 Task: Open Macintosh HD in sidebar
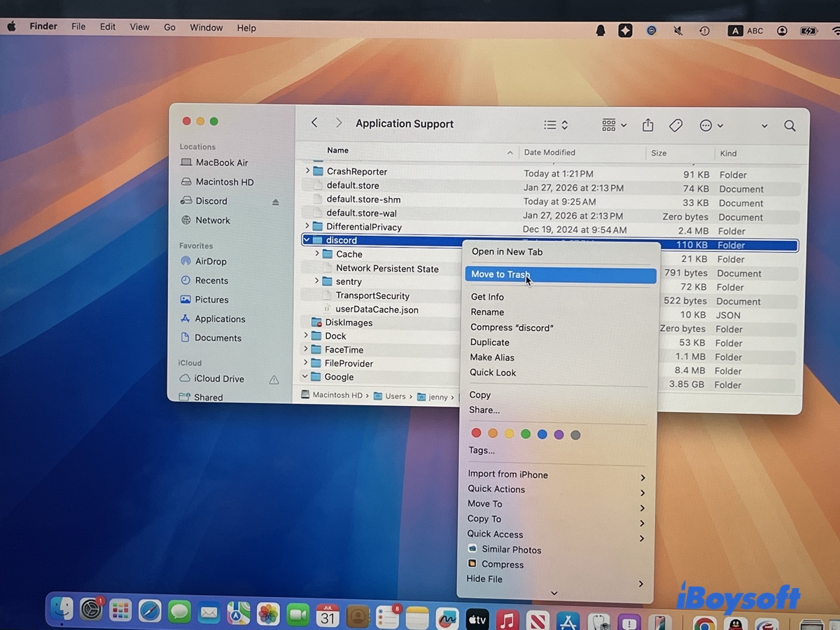tap(225, 182)
